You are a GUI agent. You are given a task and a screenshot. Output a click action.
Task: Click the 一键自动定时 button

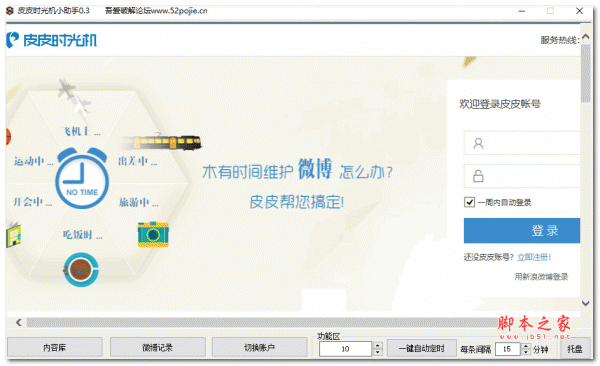(x=422, y=348)
